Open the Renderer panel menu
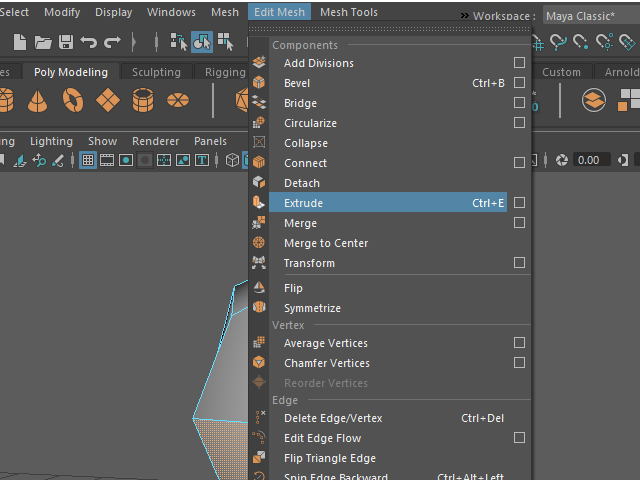The image size is (640, 480). (155, 141)
